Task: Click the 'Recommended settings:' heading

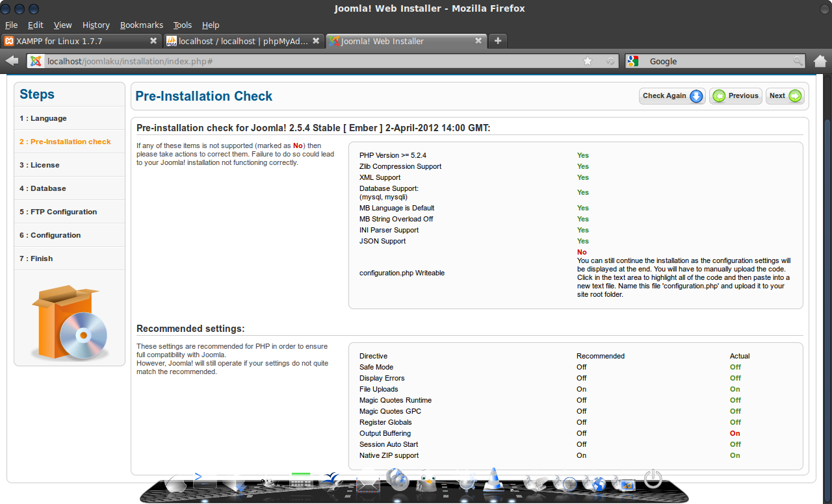Action: click(190, 329)
